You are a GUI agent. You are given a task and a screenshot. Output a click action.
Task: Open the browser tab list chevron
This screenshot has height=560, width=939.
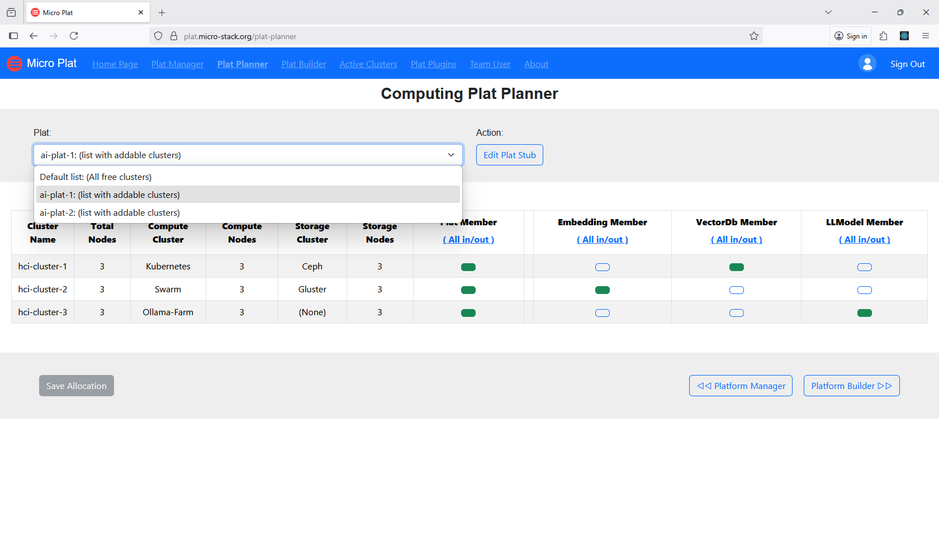tap(828, 12)
